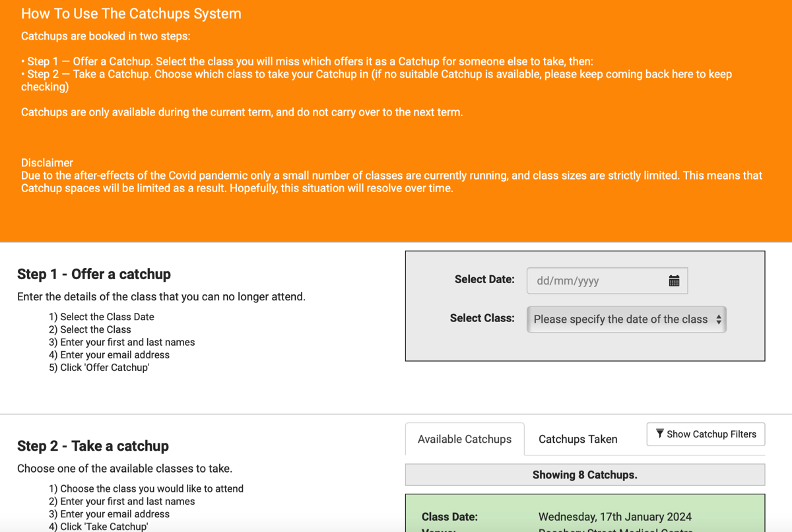Switch to the Catchups Taken tab
Screen dimensions: 792x532
[578, 439]
